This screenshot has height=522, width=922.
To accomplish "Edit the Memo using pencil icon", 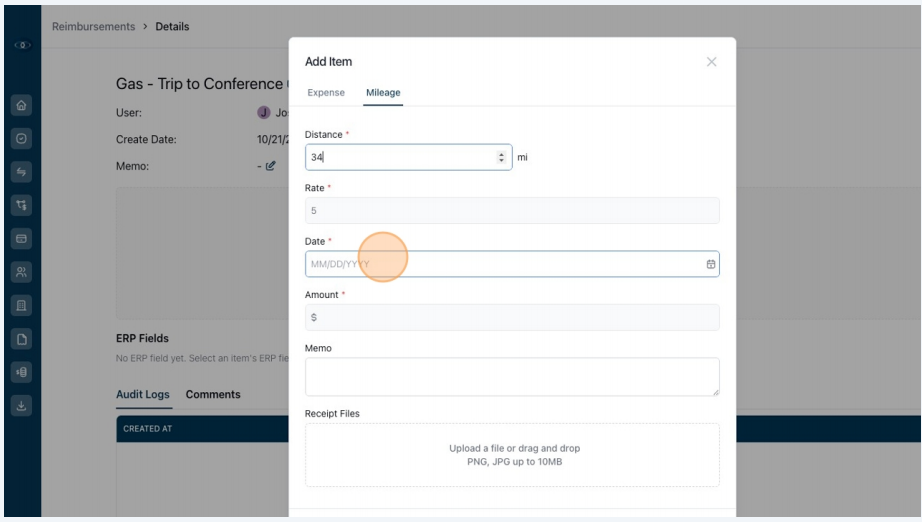I will click(x=270, y=166).
